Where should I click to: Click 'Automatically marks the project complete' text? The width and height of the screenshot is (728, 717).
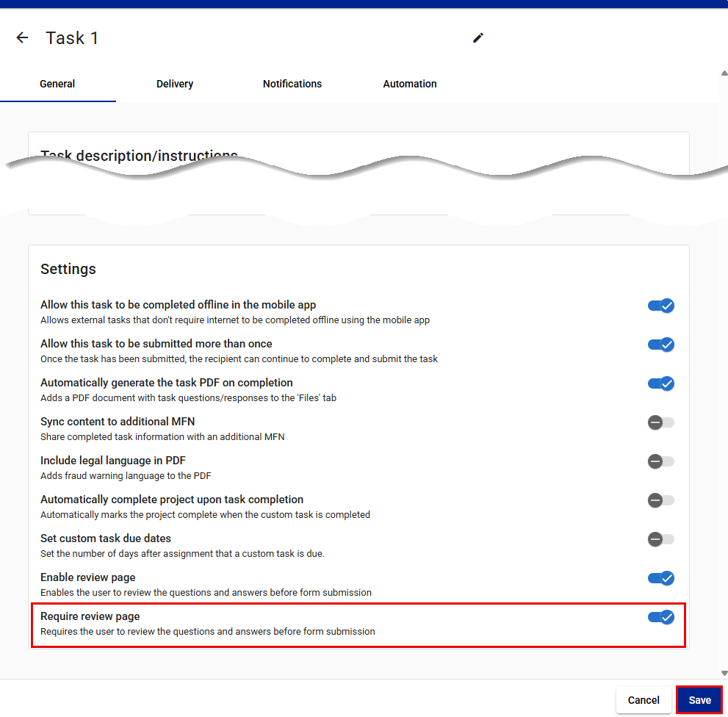click(205, 514)
